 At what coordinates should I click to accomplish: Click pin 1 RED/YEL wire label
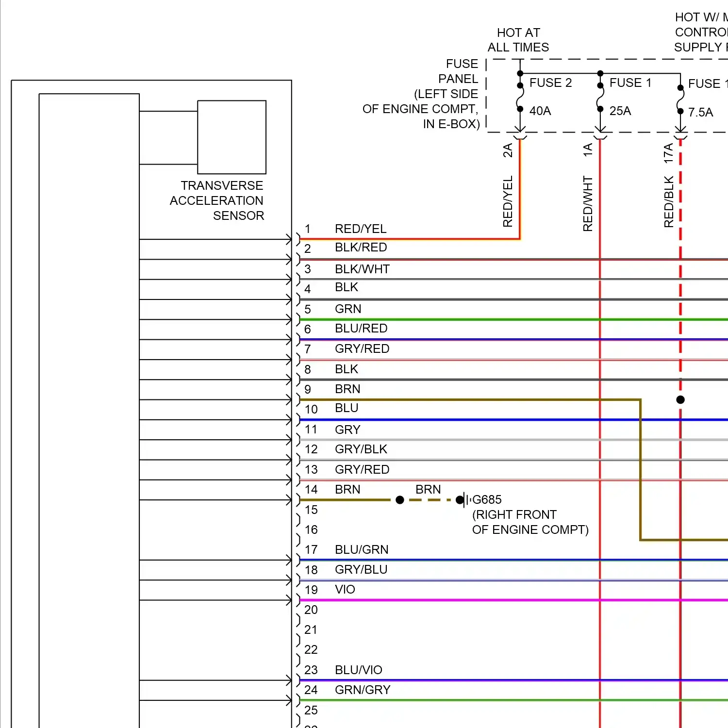tap(361, 229)
